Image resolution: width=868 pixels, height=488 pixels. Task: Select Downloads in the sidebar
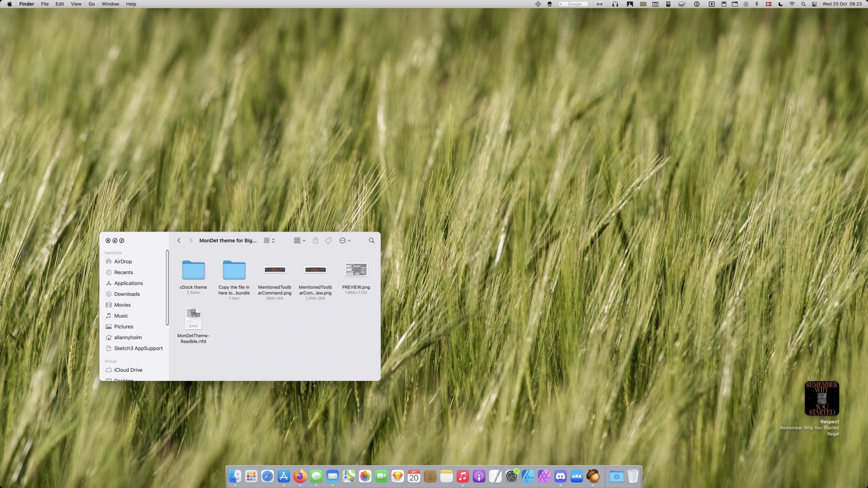(x=127, y=294)
